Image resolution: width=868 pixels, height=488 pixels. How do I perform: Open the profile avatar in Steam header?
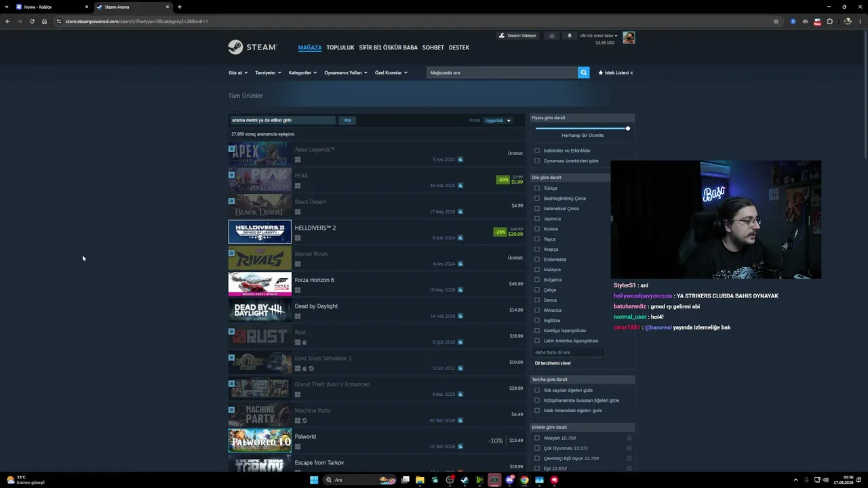pos(629,37)
